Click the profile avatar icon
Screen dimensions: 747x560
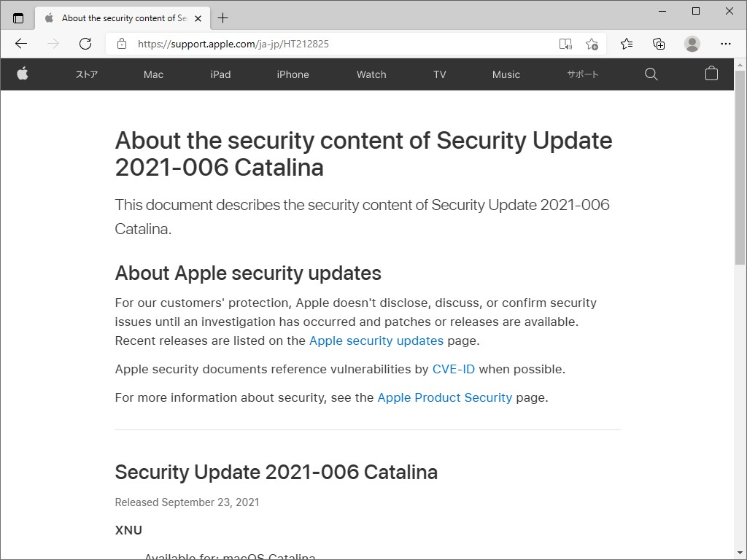click(x=691, y=44)
